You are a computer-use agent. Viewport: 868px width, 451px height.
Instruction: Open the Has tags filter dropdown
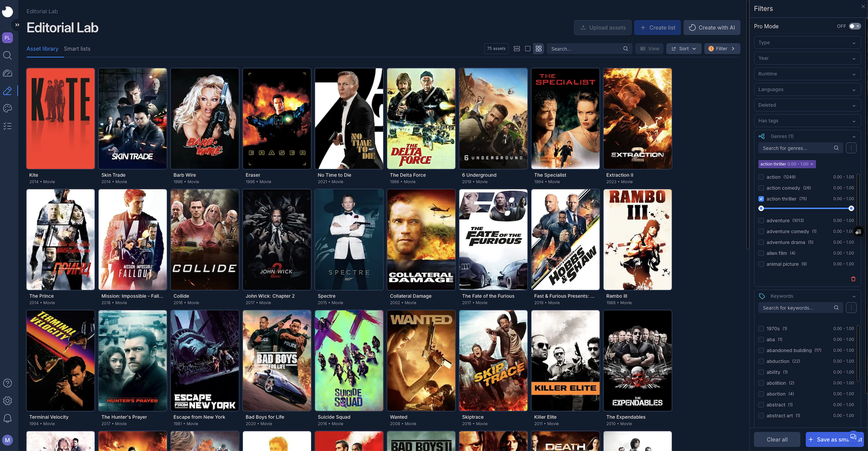click(x=807, y=121)
